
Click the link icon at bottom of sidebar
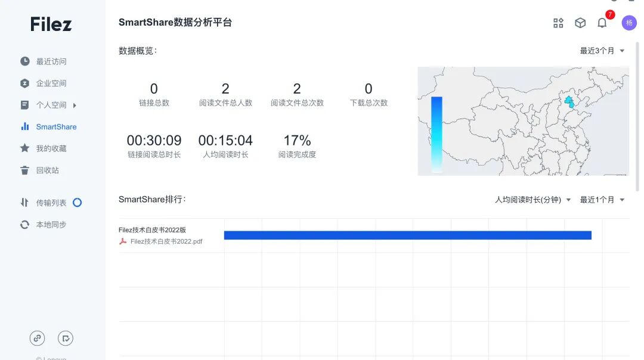[37, 338]
